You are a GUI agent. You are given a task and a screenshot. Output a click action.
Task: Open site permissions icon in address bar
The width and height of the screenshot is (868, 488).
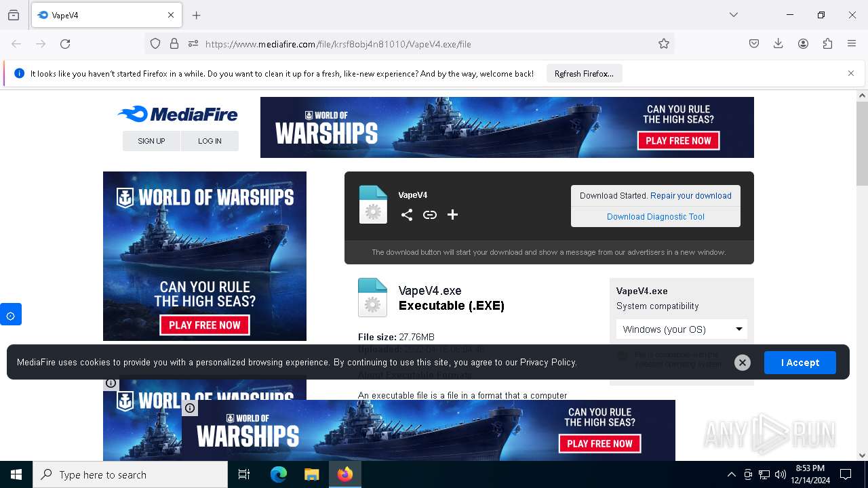193,43
